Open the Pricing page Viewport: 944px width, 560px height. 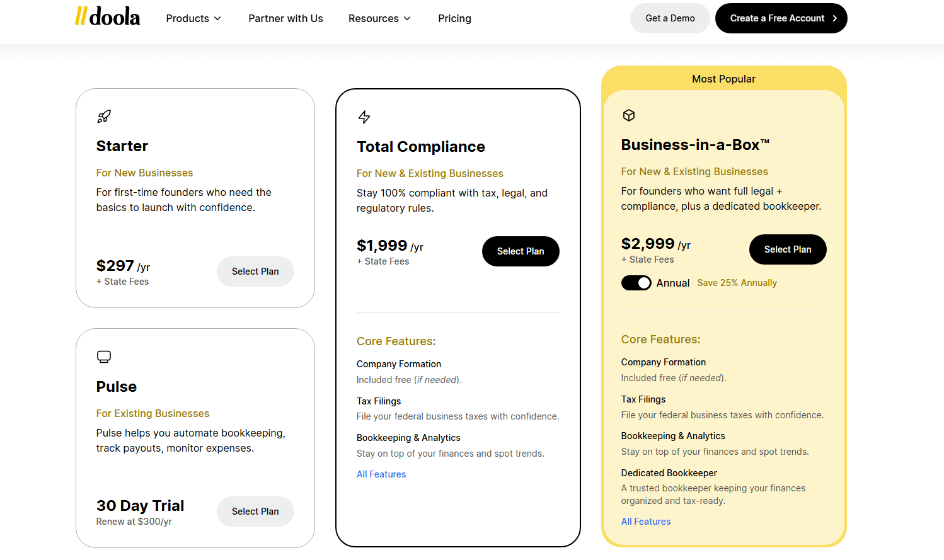[454, 18]
